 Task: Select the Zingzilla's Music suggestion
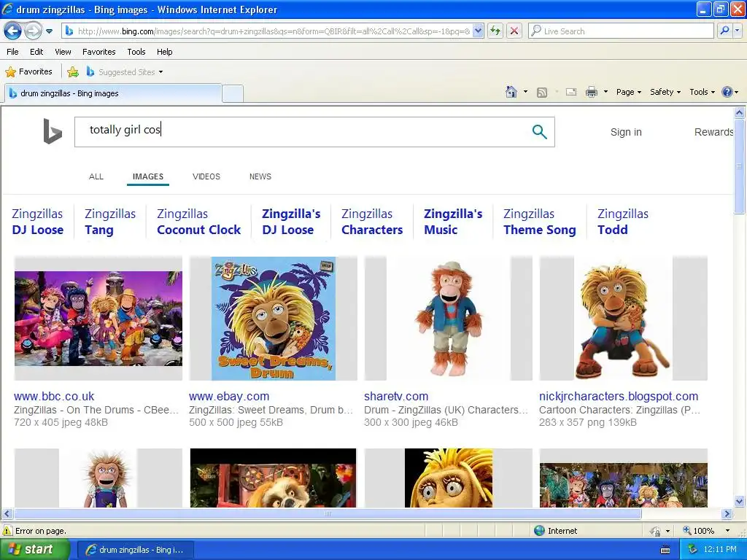453,222
